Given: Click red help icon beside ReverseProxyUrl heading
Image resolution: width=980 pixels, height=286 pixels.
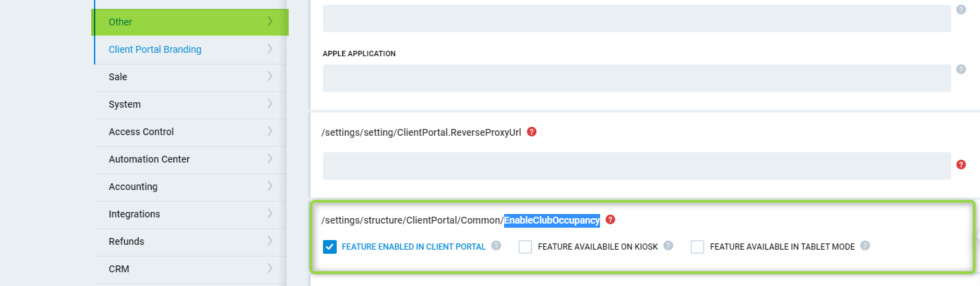Looking at the screenshot, I should pos(531,132).
